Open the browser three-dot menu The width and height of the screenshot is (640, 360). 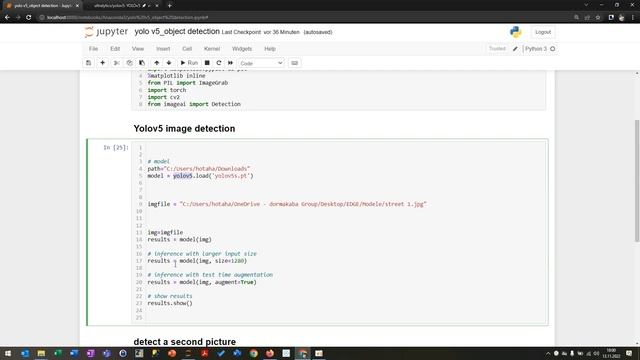tap(633, 18)
